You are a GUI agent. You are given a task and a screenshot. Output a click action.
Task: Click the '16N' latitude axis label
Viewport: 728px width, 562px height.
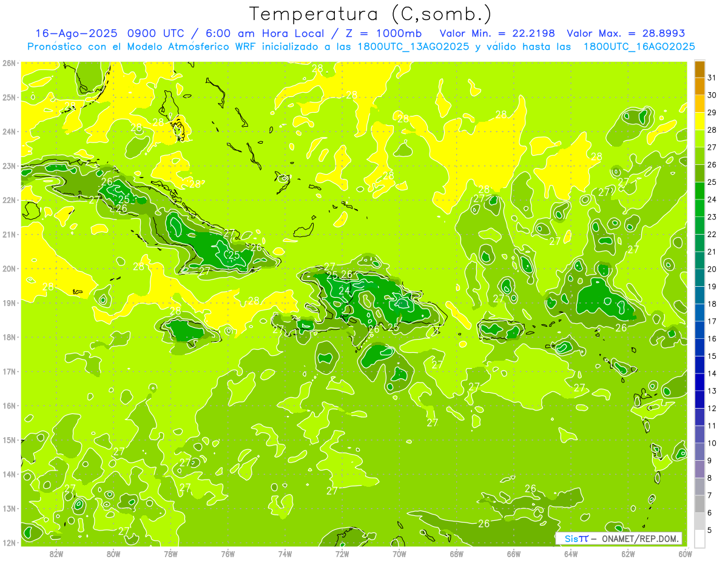point(9,406)
